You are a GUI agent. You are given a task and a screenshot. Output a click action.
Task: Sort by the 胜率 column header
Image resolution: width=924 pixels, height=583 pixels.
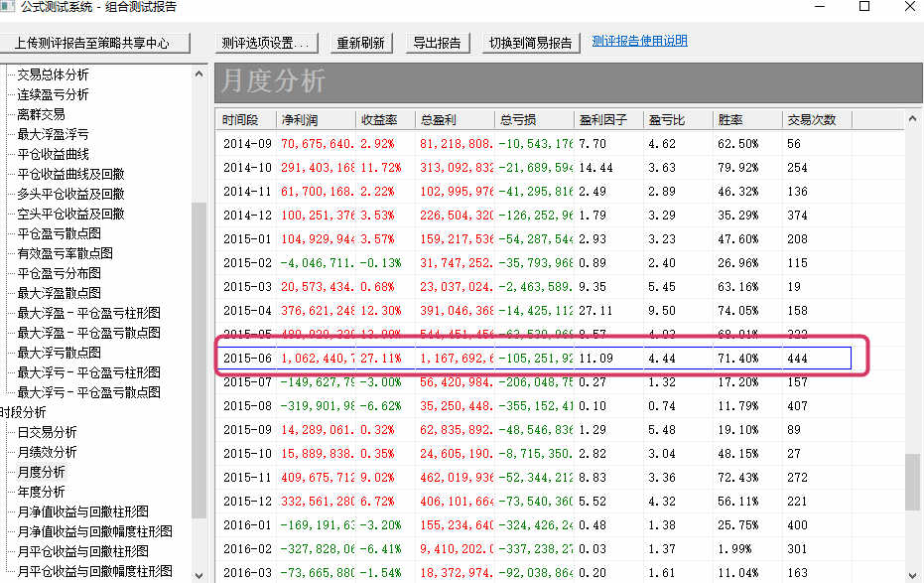(x=729, y=119)
